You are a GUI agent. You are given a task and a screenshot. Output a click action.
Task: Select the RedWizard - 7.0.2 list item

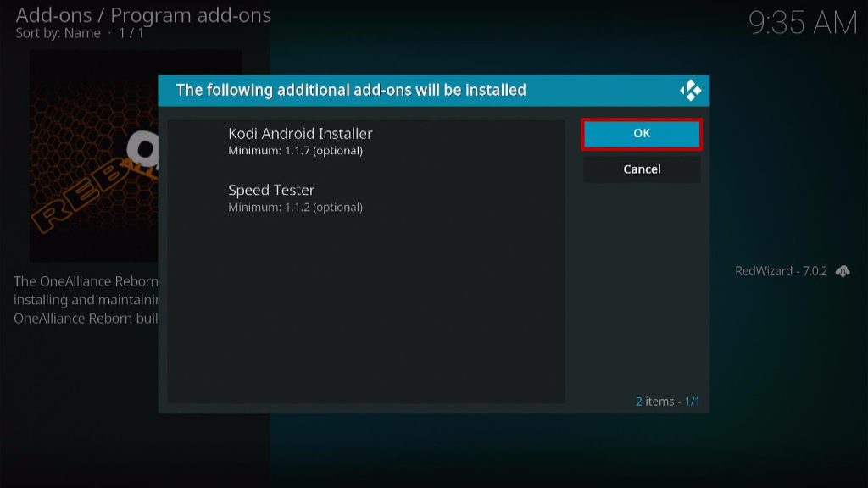(792, 271)
